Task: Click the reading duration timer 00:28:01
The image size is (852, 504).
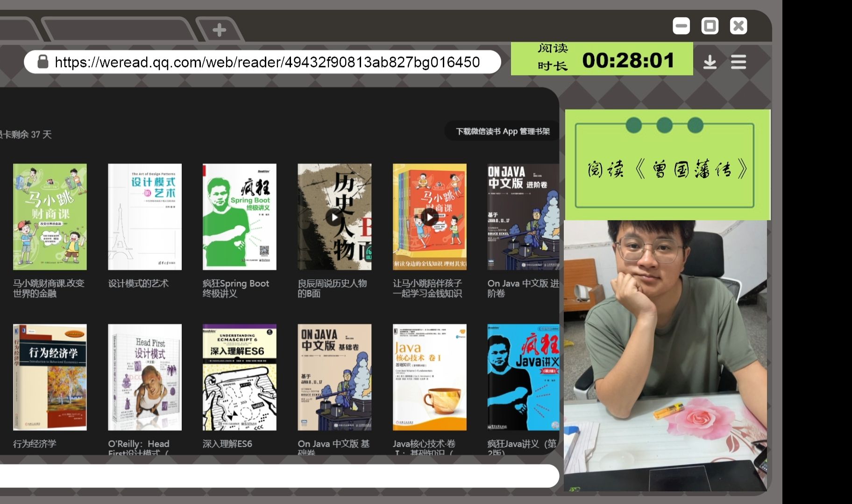Action: 628,60
